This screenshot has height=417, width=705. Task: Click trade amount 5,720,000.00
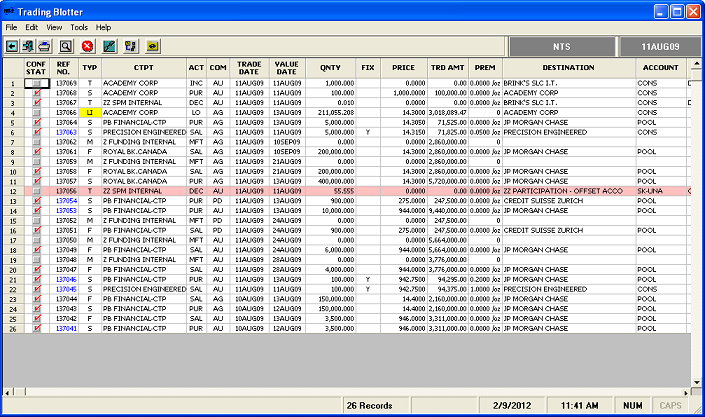click(447, 181)
